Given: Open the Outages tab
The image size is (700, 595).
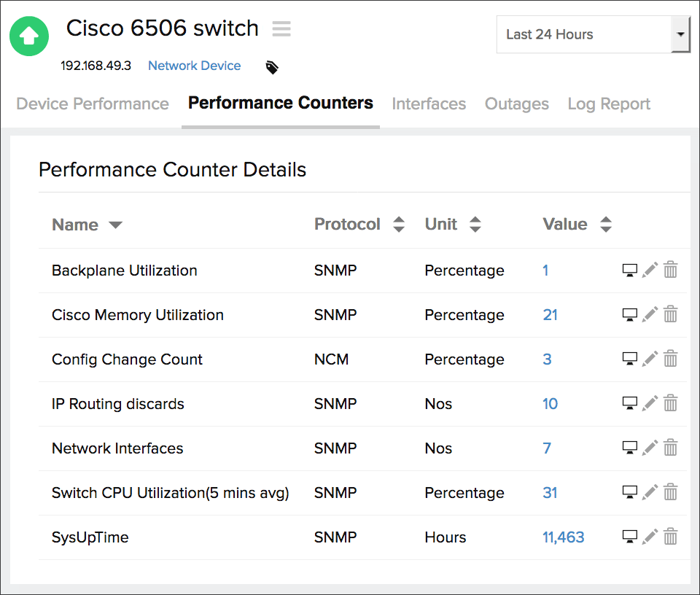Looking at the screenshot, I should [x=517, y=104].
